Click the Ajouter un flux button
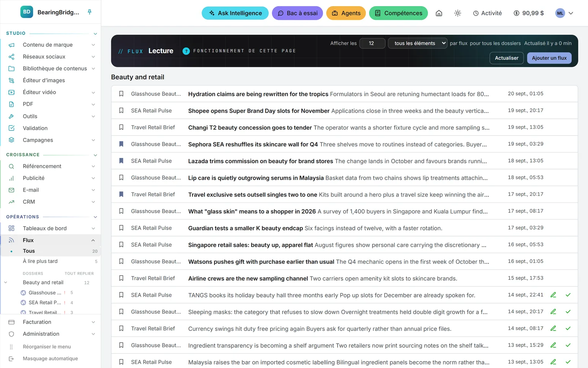The height and width of the screenshot is (368, 588). tap(549, 58)
